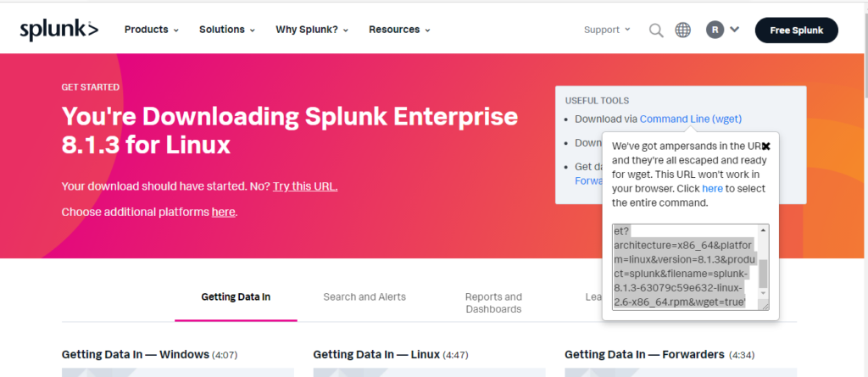Click the GET STARTED label

(x=90, y=87)
